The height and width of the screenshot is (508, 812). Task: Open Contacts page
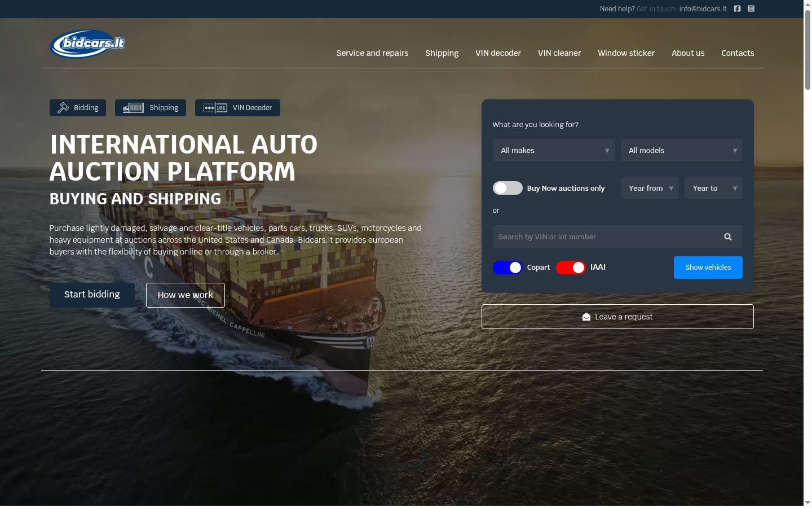tap(738, 53)
